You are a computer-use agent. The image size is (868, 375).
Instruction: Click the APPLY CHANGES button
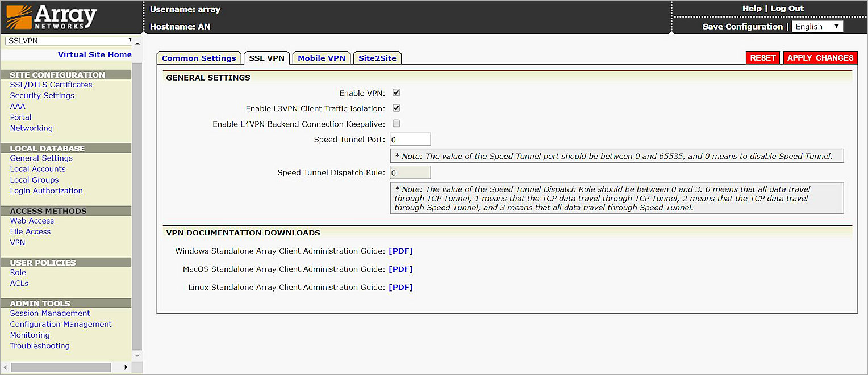click(x=820, y=57)
